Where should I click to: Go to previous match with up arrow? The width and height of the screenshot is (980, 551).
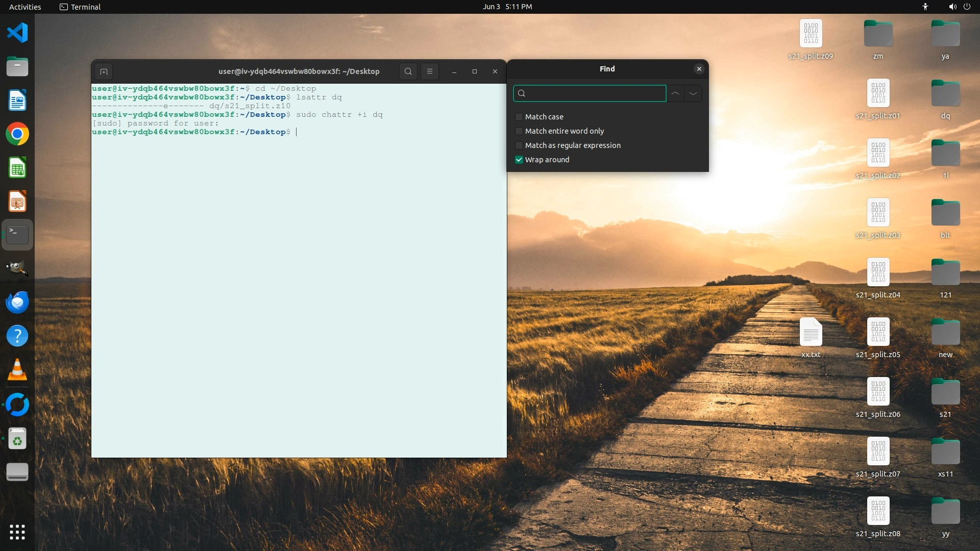[x=675, y=93]
